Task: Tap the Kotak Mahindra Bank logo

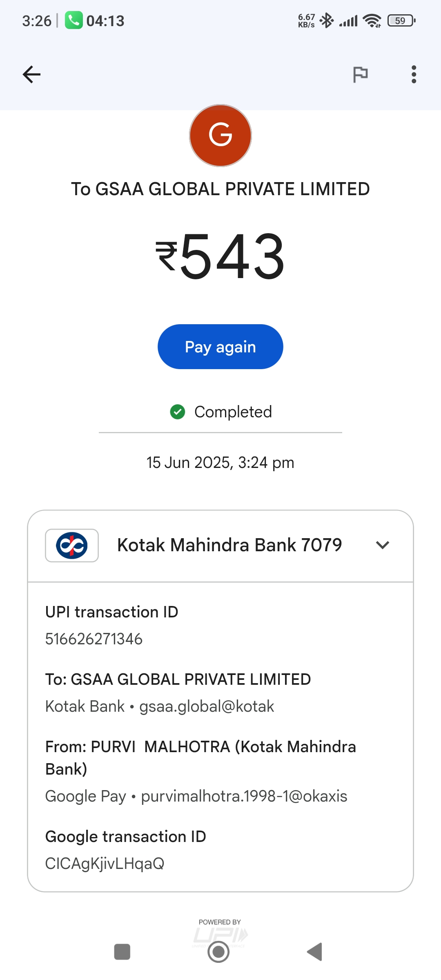Action: [72, 546]
